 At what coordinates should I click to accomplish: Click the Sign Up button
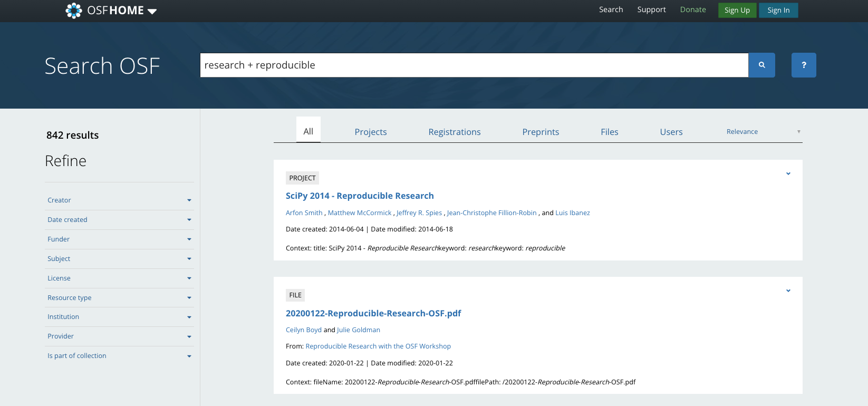pyautogui.click(x=737, y=10)
